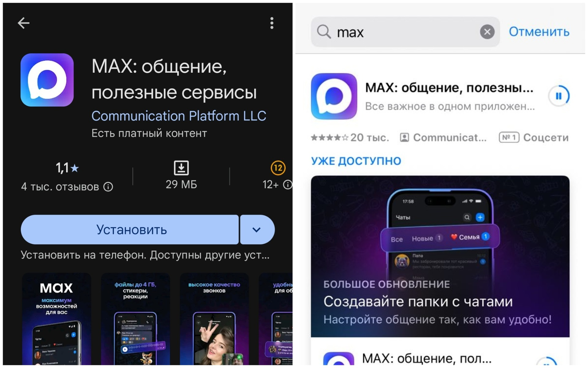
Task: Clear the max search text with the X
Action: pos(487,32)
